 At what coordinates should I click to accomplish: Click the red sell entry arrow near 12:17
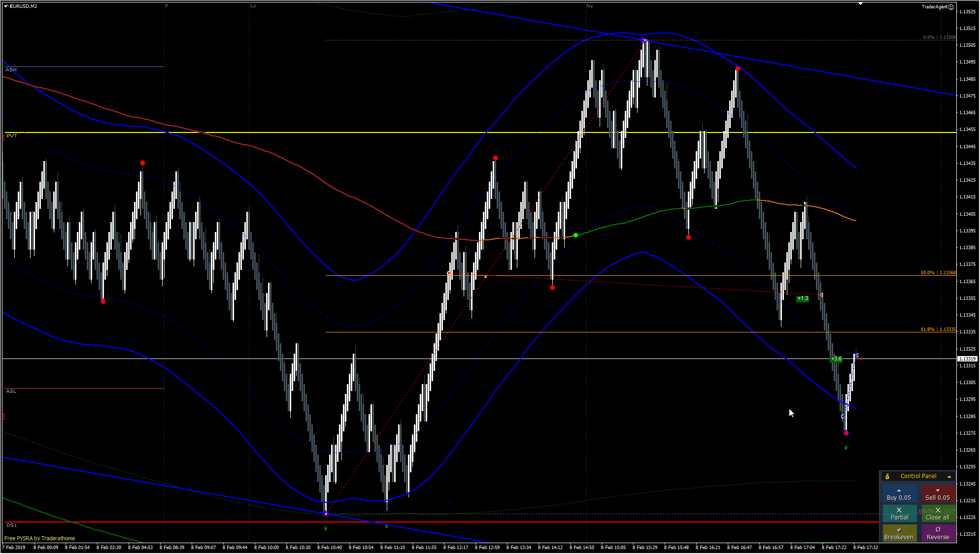click(x=448, y=273)
